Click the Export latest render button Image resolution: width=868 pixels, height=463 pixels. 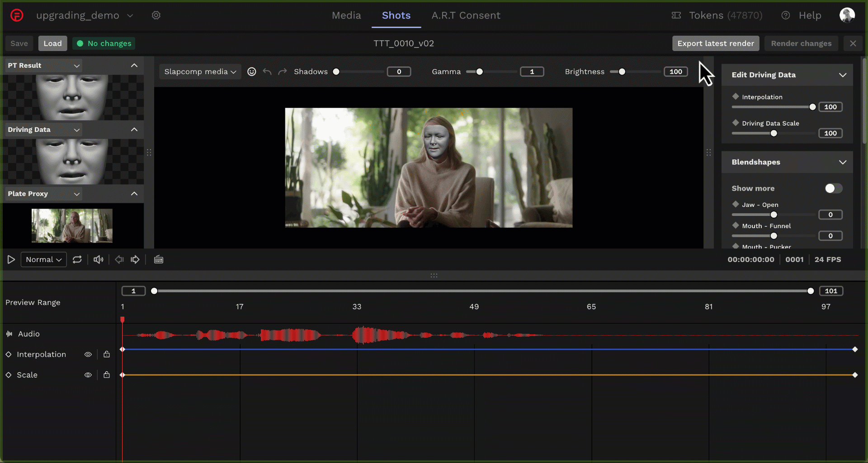[715, 43]
